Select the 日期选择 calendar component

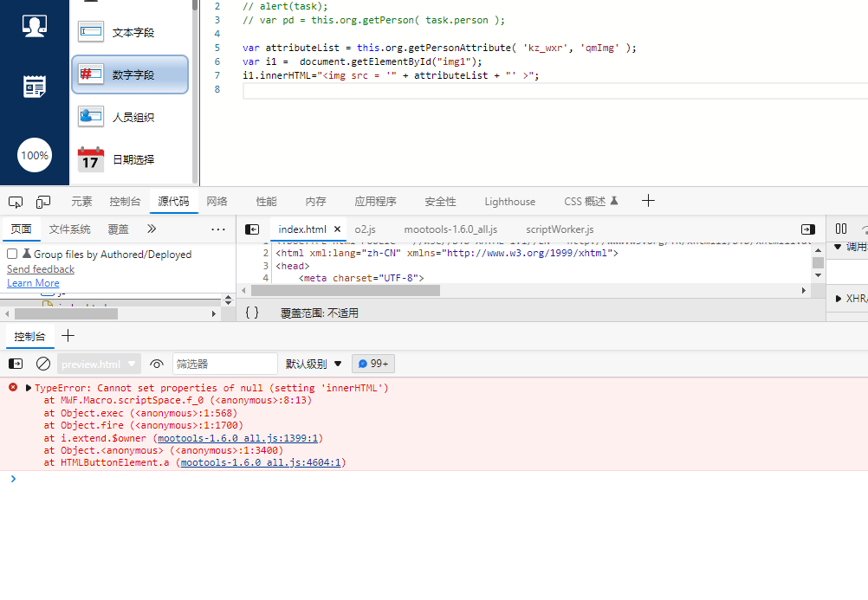pyautogui.click(x=129, y=159)
